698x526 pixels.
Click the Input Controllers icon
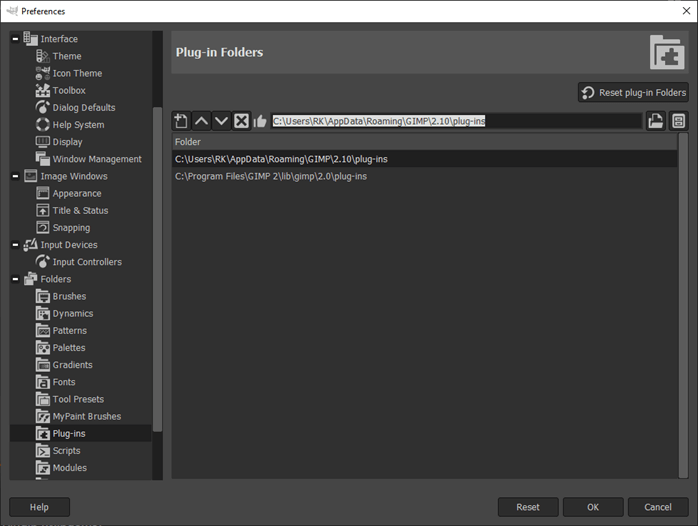click(43, 262)
